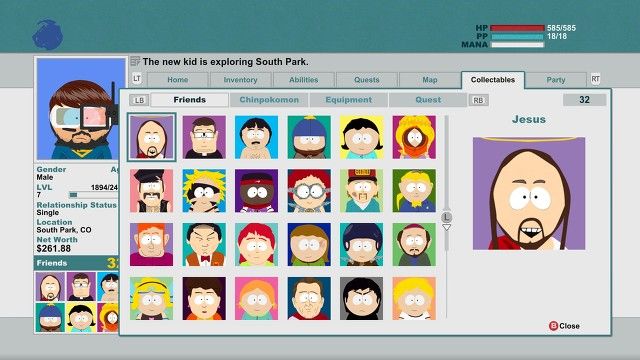The height and width of the screenshot is (360, 640).
Task: Select the bow-tie man on teal background
Action: point(204,244)
